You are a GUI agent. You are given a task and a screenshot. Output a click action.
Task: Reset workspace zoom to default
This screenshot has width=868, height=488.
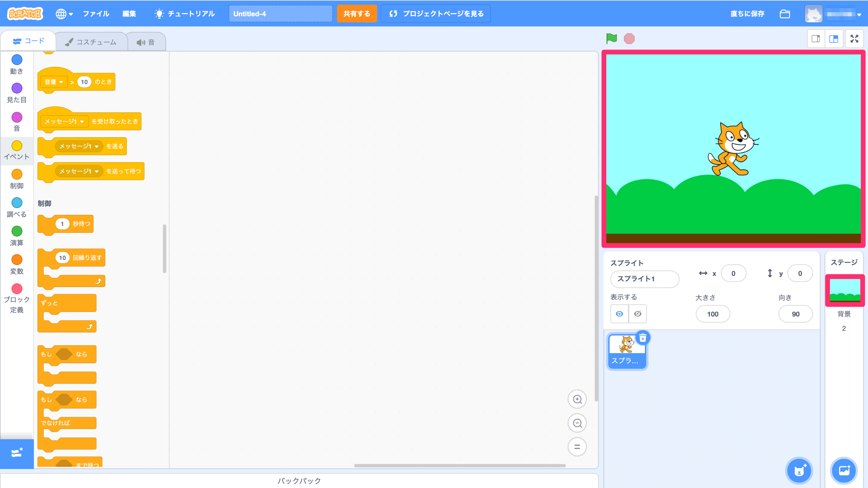pyautogui.click(x=577, y=447)
